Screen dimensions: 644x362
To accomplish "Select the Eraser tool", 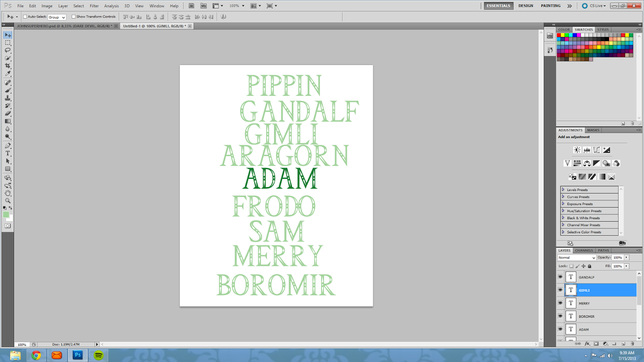I will 8,113.
